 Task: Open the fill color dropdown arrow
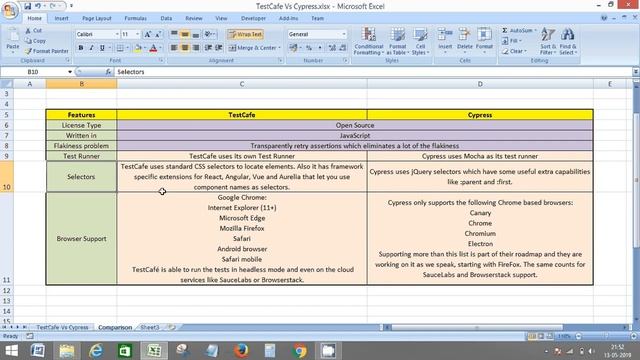pyautogui.click(x=145, y=48)
